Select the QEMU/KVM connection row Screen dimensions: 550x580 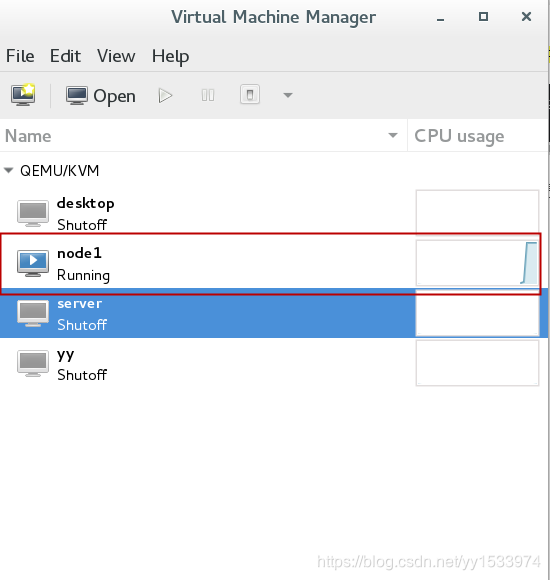coord(274,171)
